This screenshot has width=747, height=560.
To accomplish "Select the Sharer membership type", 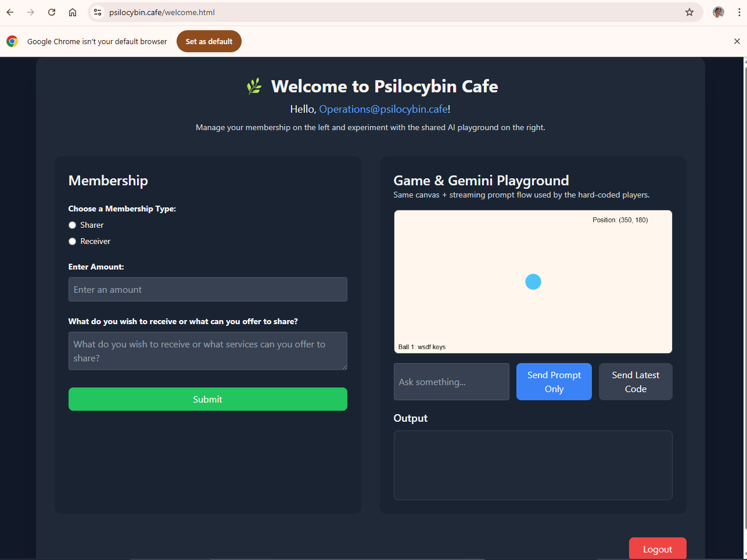I will [72, 225].
